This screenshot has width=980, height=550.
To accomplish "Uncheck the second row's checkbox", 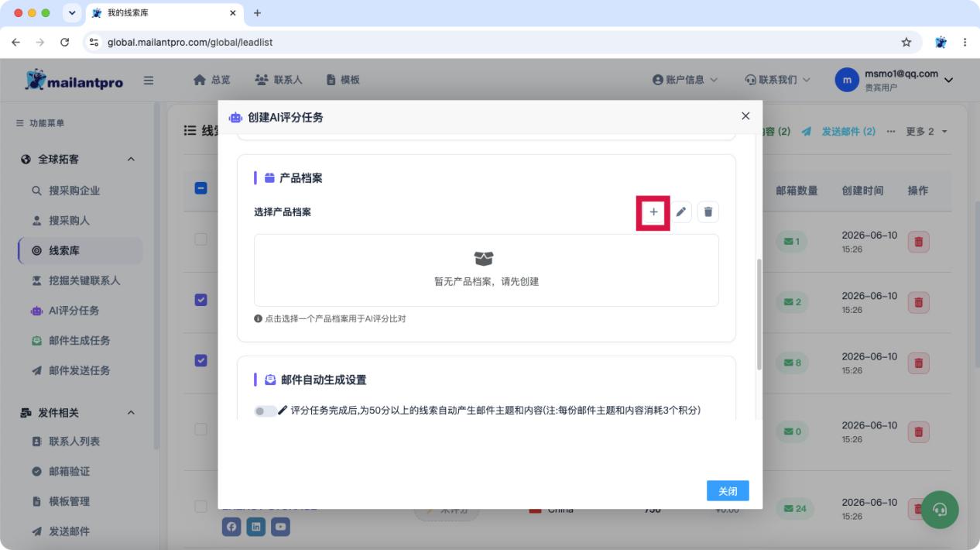I will click(x=200, y=300).
